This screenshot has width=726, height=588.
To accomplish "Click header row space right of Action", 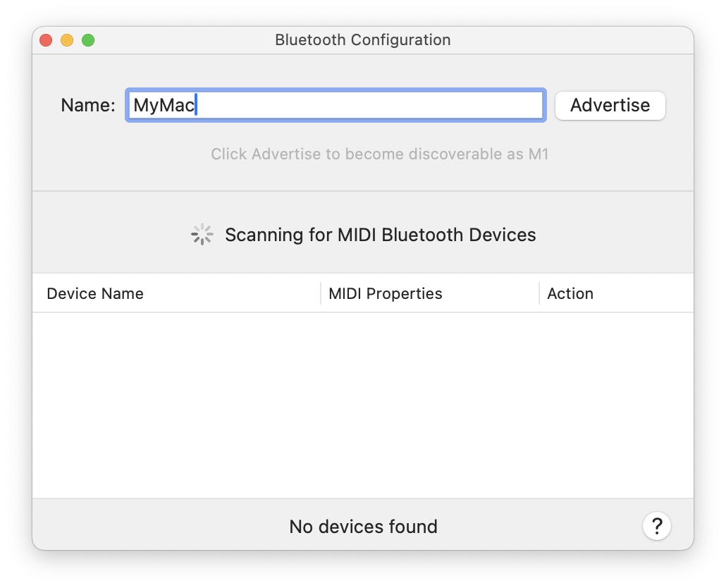I will pos(645,293).
